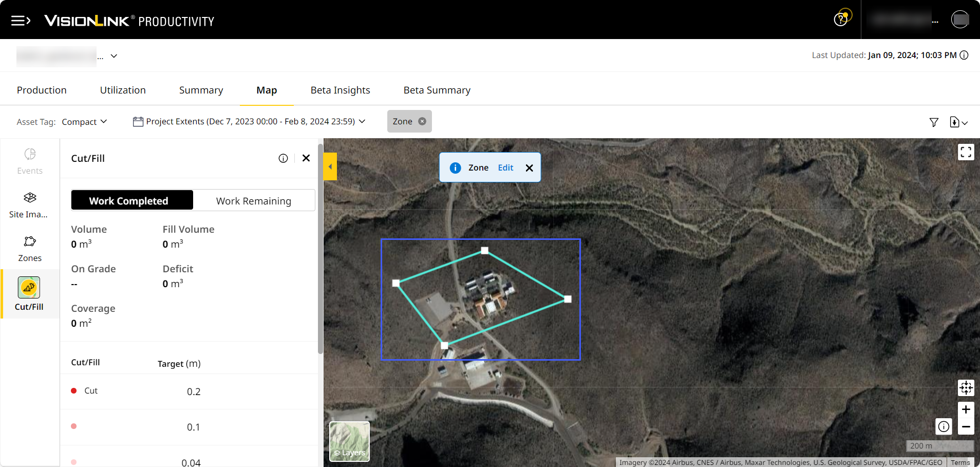Screen dimensions: 980x467
Task: Switch to the Production tab
Action: (x=42, y=90)
